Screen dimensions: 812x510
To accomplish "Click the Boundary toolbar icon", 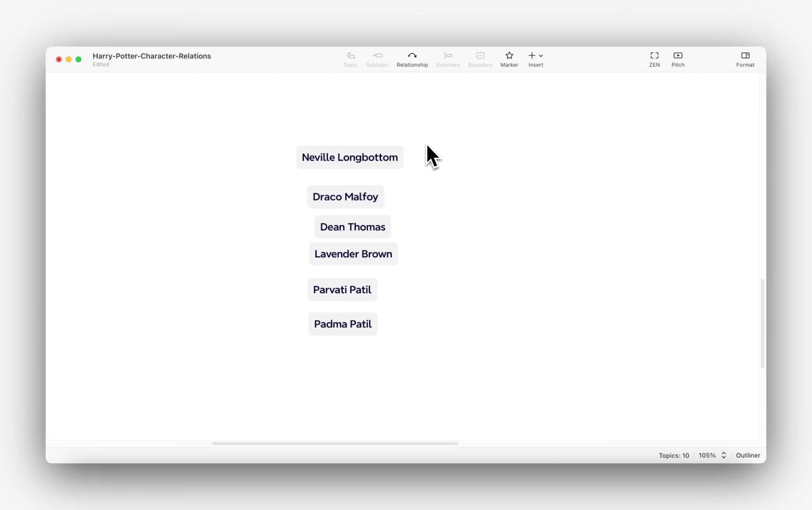I will [480, 59].
